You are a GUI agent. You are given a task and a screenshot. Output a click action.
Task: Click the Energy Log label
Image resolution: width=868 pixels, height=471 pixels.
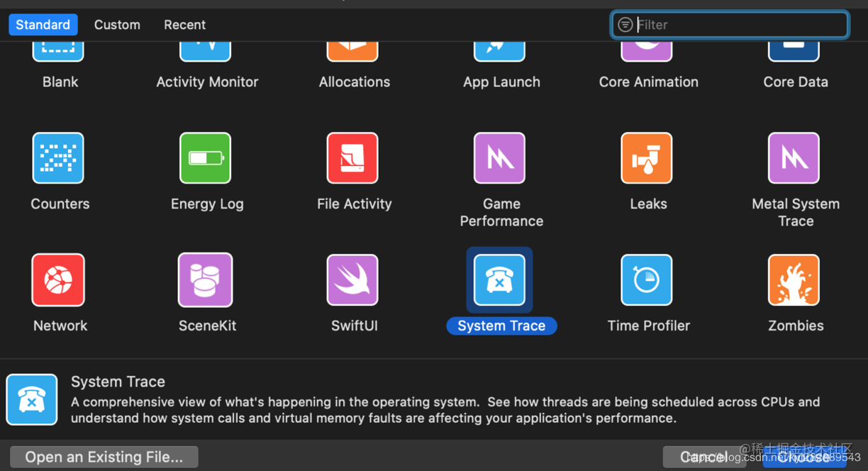[x=207, y=204]
